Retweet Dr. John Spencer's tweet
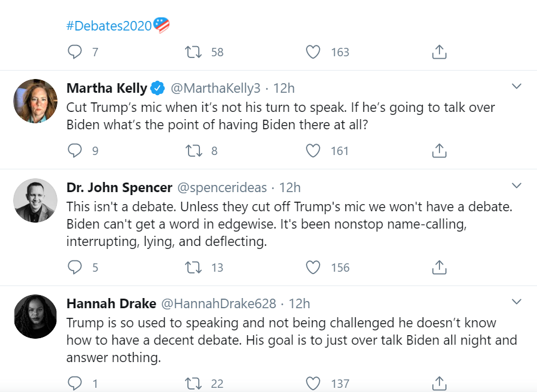This screenshot has height=392, width=537. pos(193,267)
